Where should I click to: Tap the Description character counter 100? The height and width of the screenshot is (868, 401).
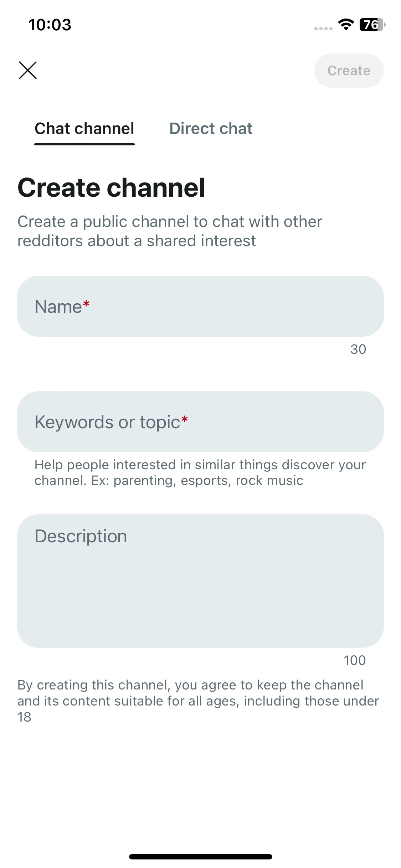(355, 660)
